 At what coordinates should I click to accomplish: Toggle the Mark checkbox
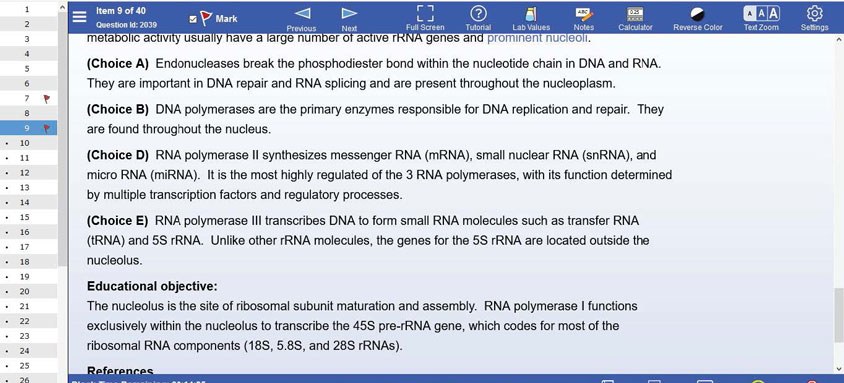193,19
